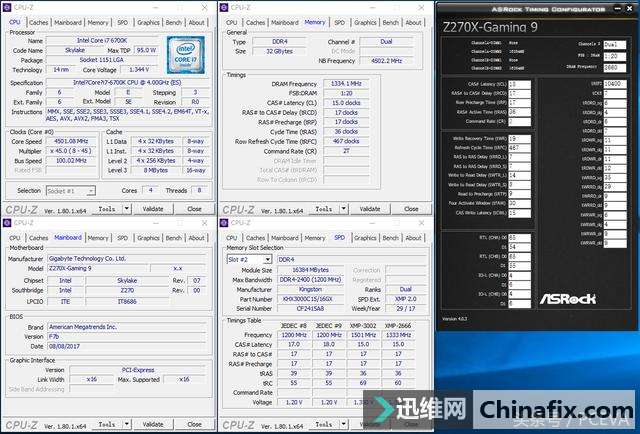640x434 pixels.
Task: Select Graphics tab in the CPU window
Action: click(x=148, y=23)
